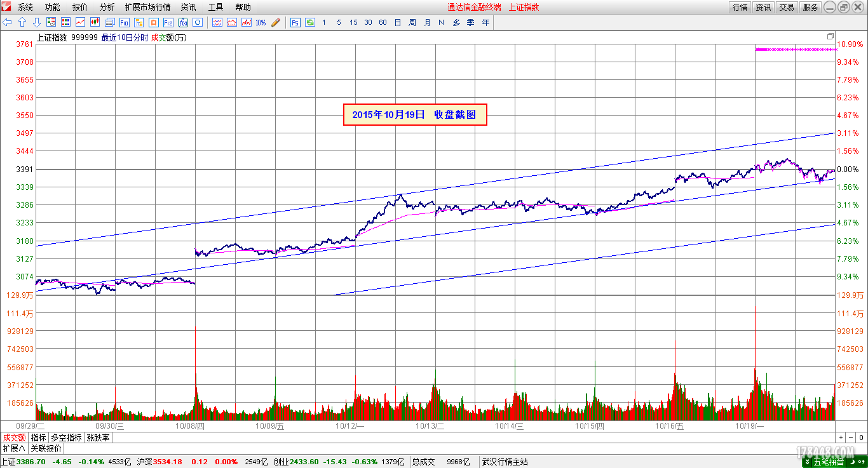Click the red-blue overlay chart icon
Image resolution: width=868 pixels, height=468 pixels.
pos(247,22)
